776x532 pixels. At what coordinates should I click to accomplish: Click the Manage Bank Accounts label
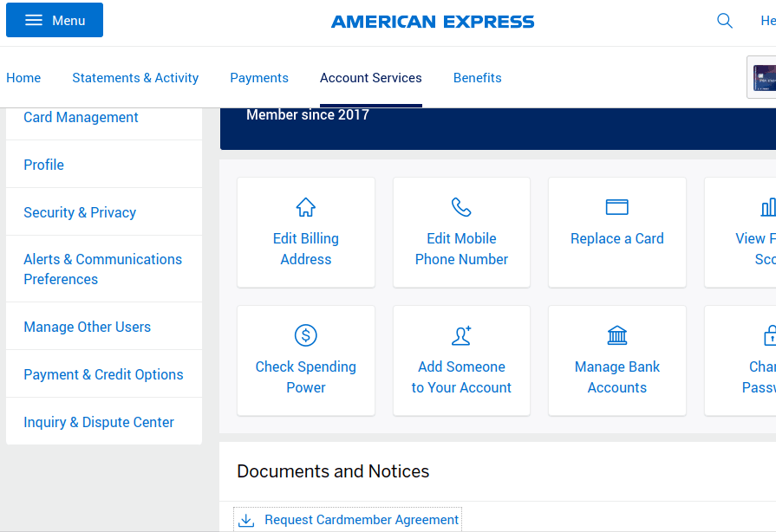(617, 377)
